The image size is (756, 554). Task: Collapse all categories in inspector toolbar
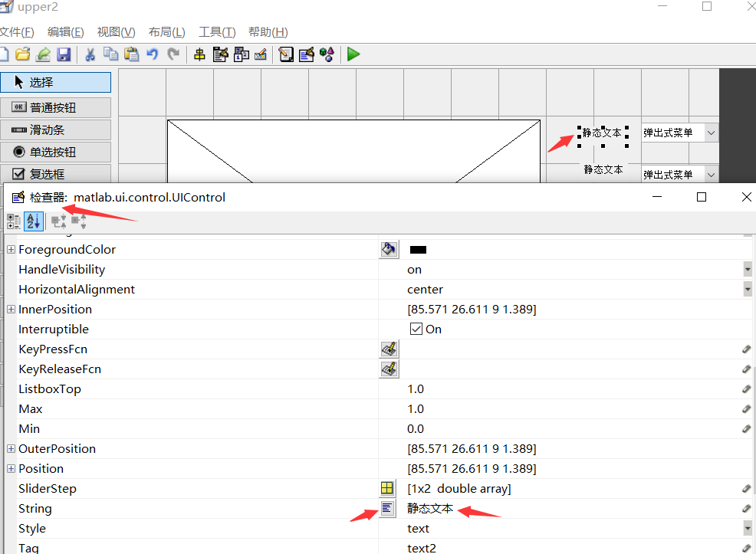click(78, 221)
